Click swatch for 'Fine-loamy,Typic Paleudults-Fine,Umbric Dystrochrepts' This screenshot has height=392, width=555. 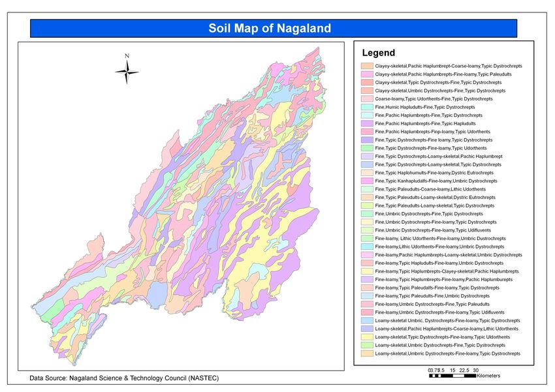[x=367, y=296]
